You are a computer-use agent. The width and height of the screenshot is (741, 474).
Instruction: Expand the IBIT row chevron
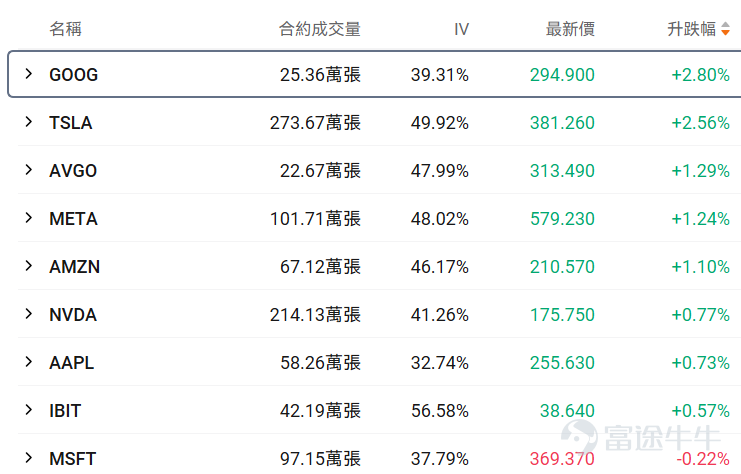[29, 410]
